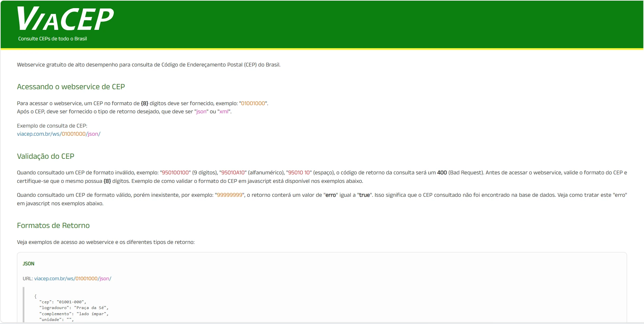This screenshot has height=324, width=644.
Task: Click the bold "true" word in validation text
Action: (365, 195)
